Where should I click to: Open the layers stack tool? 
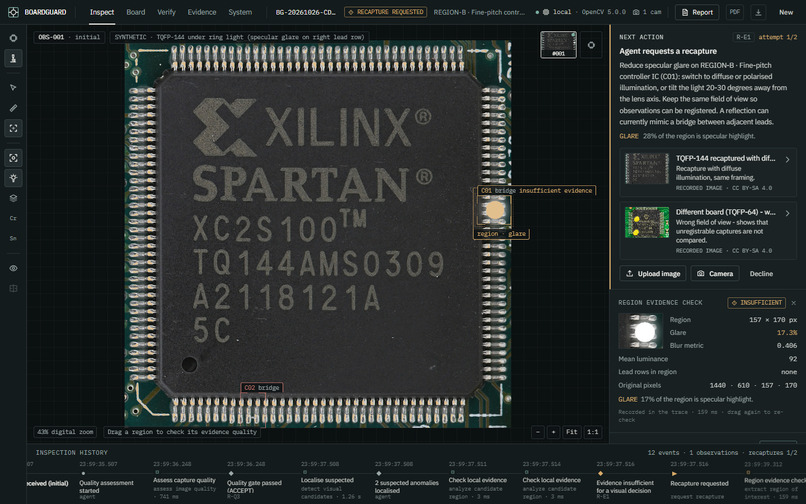tap(13, 198)
